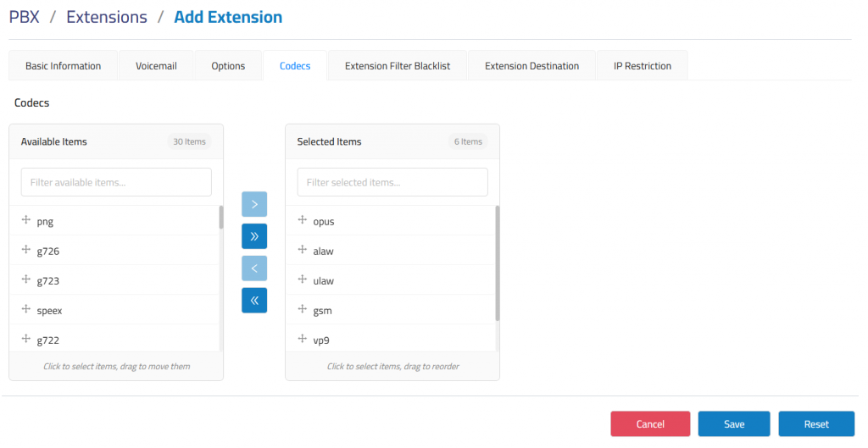Remove all codecs with double-left arrow
This screenshot has height=448, width=868.
click(254, 300)
